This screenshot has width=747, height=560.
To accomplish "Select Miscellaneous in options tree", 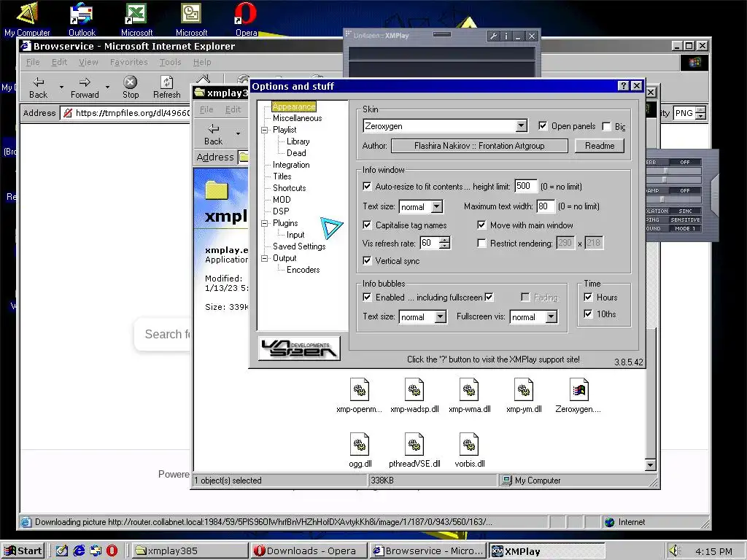I will [x=298, y=118].
